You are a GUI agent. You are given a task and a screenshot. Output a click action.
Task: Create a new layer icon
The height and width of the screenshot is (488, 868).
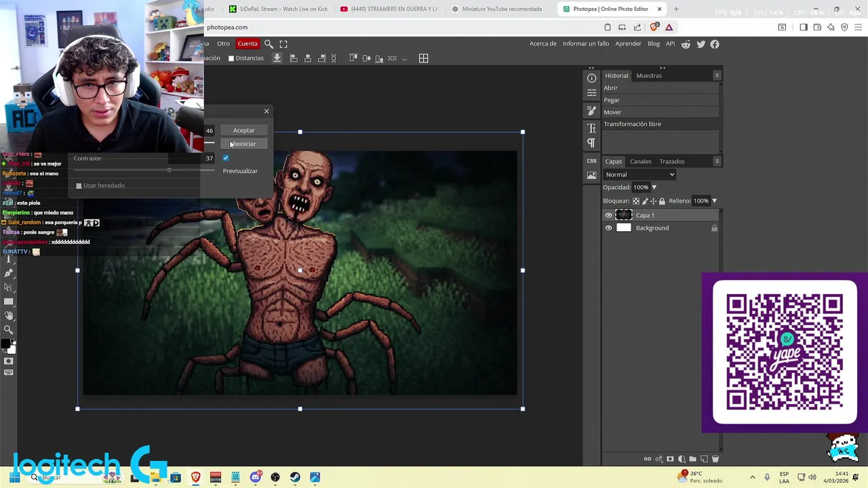point(704,459)
